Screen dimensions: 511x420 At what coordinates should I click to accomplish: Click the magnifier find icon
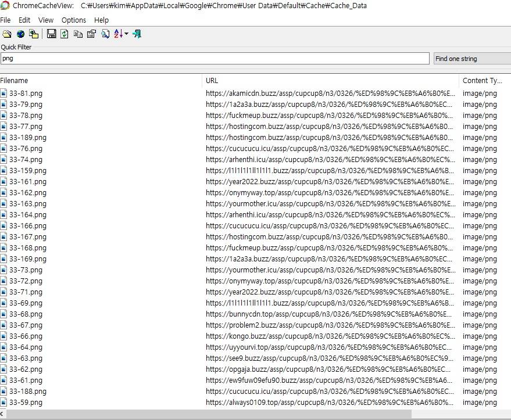(x=105, y=34)
